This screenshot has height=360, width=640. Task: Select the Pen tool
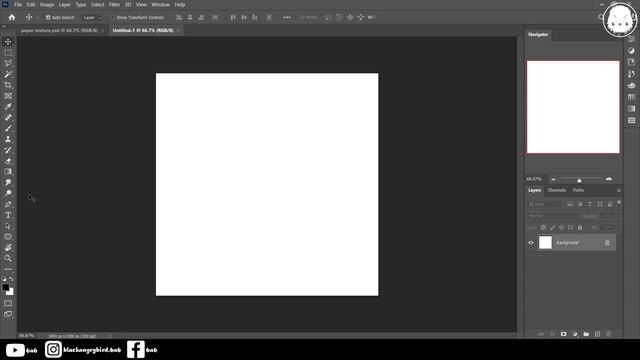click(8, 204)
